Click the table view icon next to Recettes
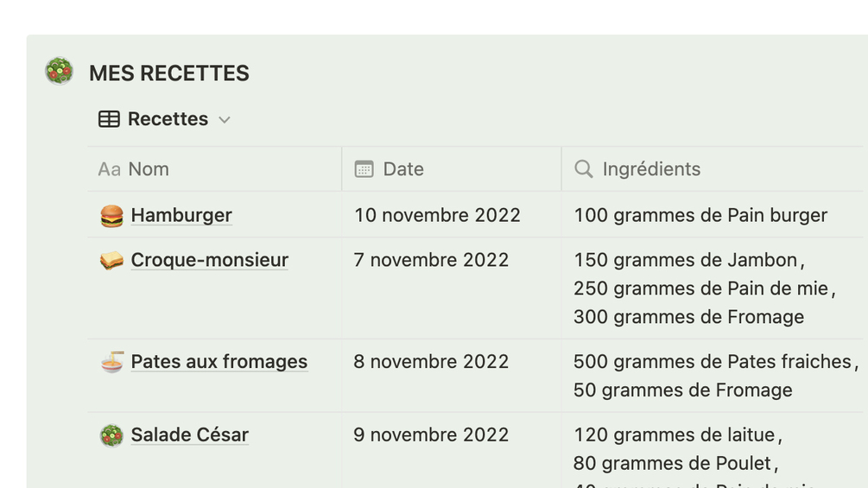 pos(109,119)
